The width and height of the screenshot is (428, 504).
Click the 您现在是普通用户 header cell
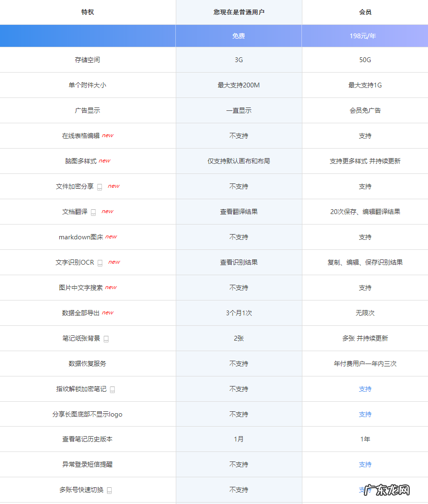click(239, 12)
